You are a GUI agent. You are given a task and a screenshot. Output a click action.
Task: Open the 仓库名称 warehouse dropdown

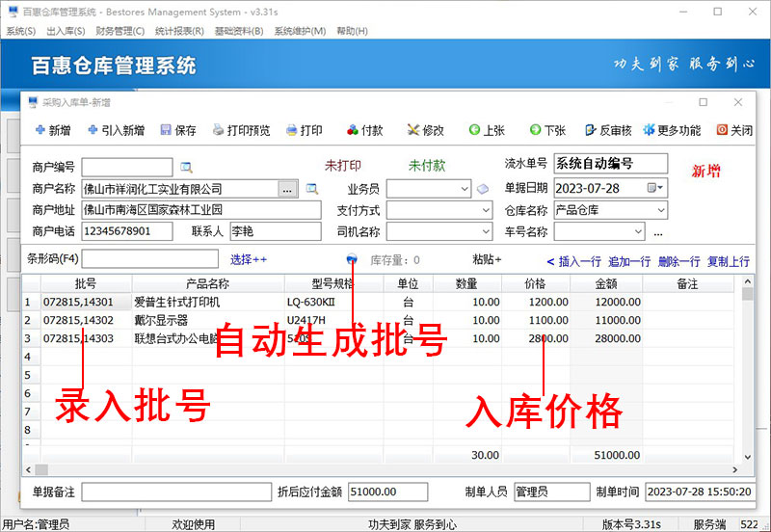coord(660,210)
